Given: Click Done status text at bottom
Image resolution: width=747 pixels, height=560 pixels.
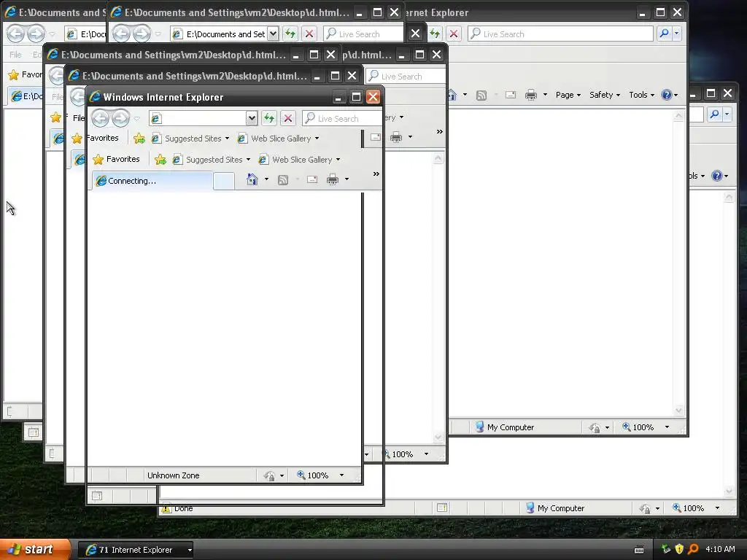Looking at the screenshot, I should [x=183, y=508].
